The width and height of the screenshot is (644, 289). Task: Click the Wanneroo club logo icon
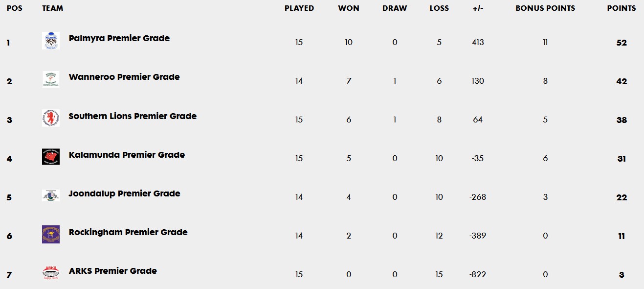pos(51,79)
